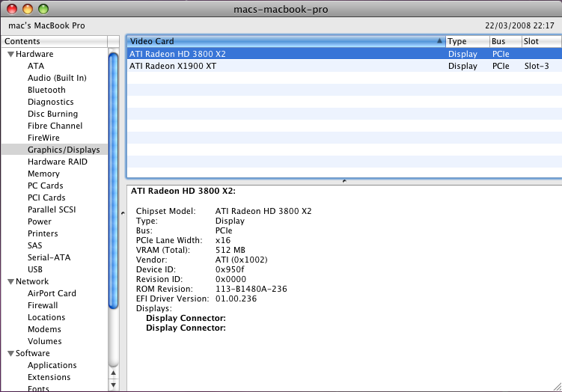Zoom window with green button

[43, 9]
